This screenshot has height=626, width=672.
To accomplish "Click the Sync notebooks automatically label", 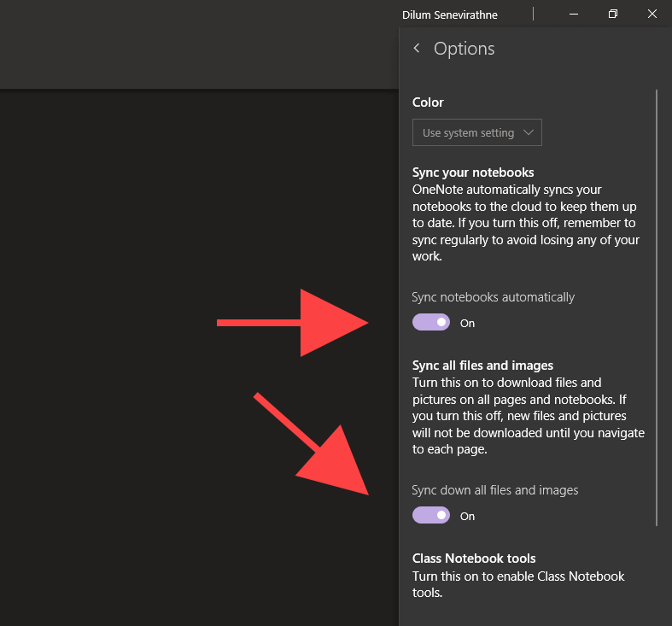I will [x=494, y=297].
